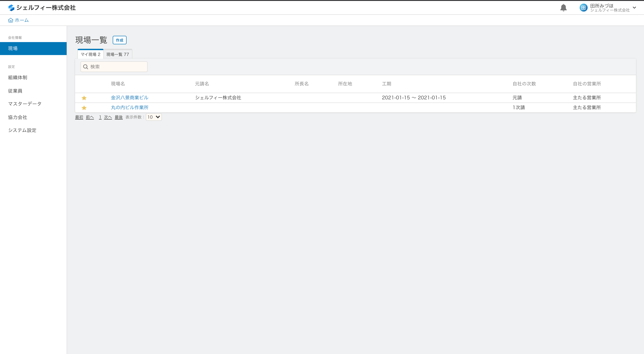Open 協力会社 in the sidebar
This screenshot has height=354, width=644.
pyautogui.click(x=17, y=117)
